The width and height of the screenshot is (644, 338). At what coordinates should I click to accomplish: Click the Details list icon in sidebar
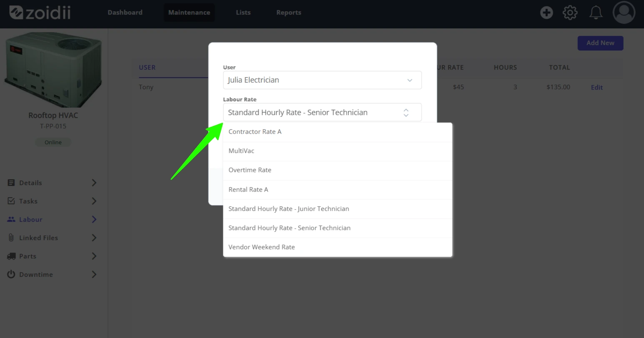(x=11, y=183)
